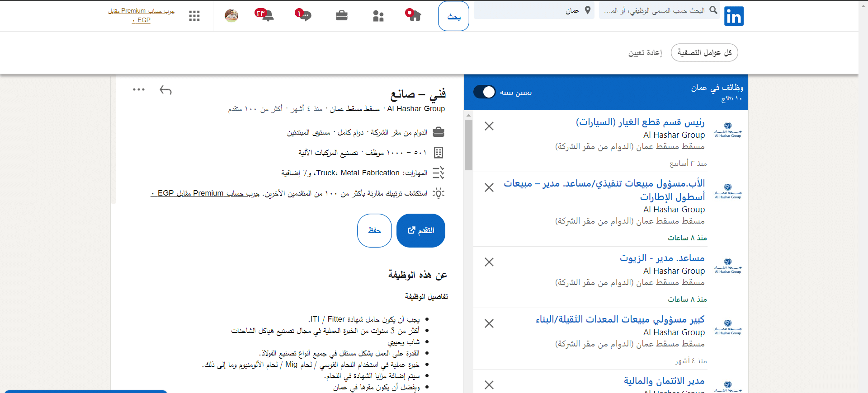Open رئيس قسم قطع الغيار job title
868x393 pixels.
tap(640, 122)
